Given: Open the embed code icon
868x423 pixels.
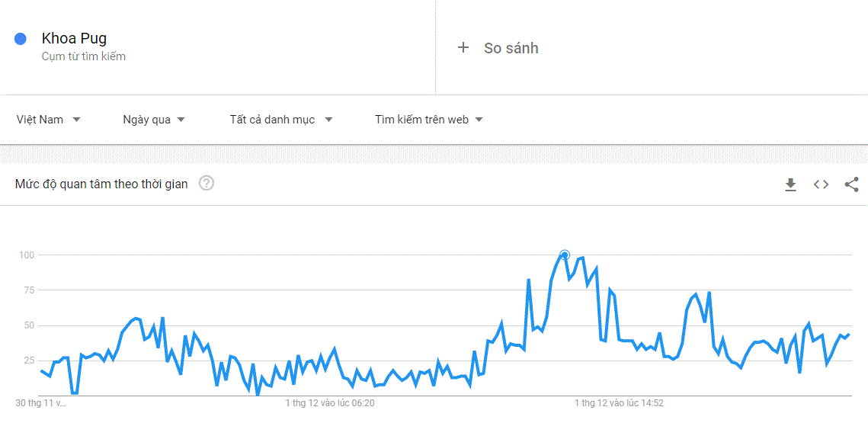Looking at the screenshot, I should click(821, 184).
